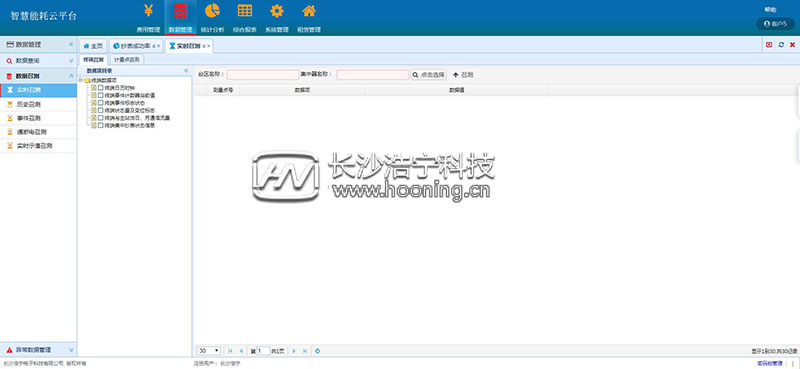Click the red square icon in tab bar
Image resolution: width=800 pixels, height=369 pixels.
(769, 45)
